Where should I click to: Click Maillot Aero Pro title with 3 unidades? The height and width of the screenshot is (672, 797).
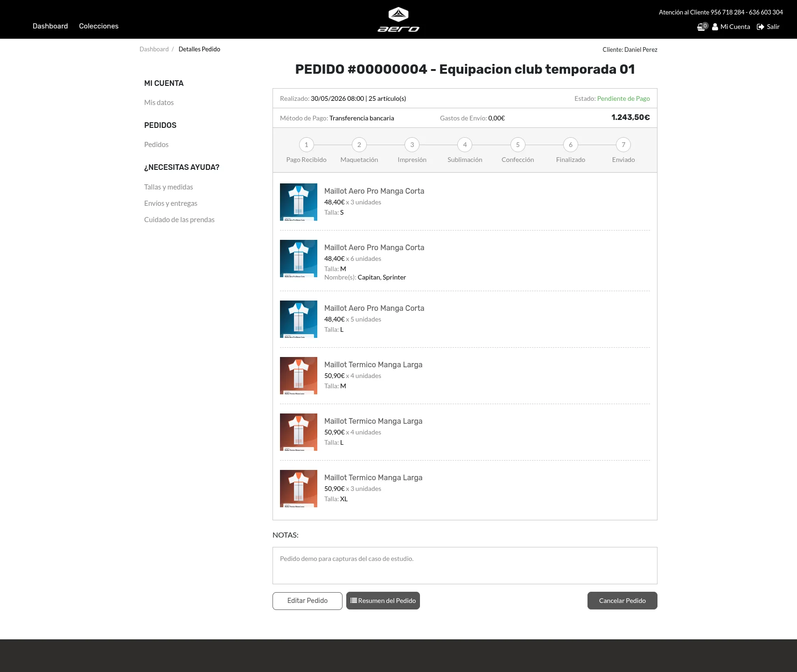tap(374, 191)
